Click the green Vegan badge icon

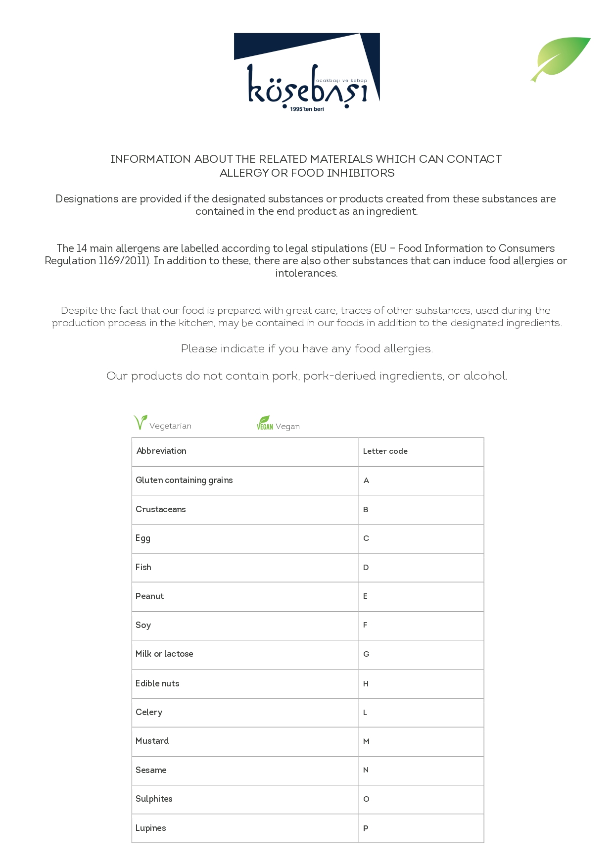click(x=265, y=423)
